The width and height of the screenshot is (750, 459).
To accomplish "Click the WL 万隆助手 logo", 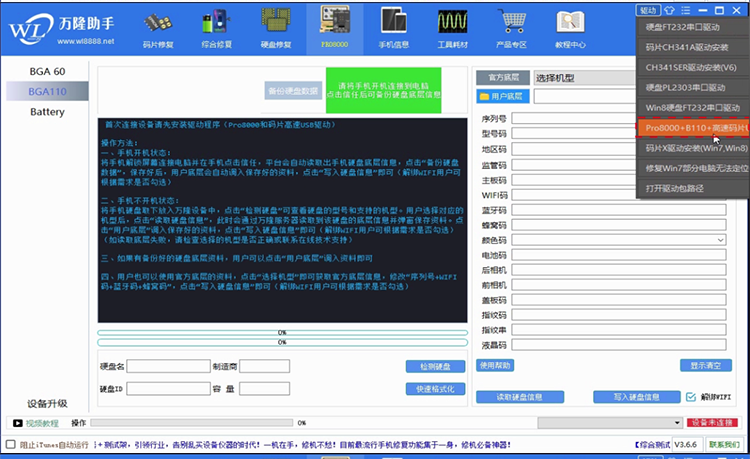I will [x=62, y=30].
